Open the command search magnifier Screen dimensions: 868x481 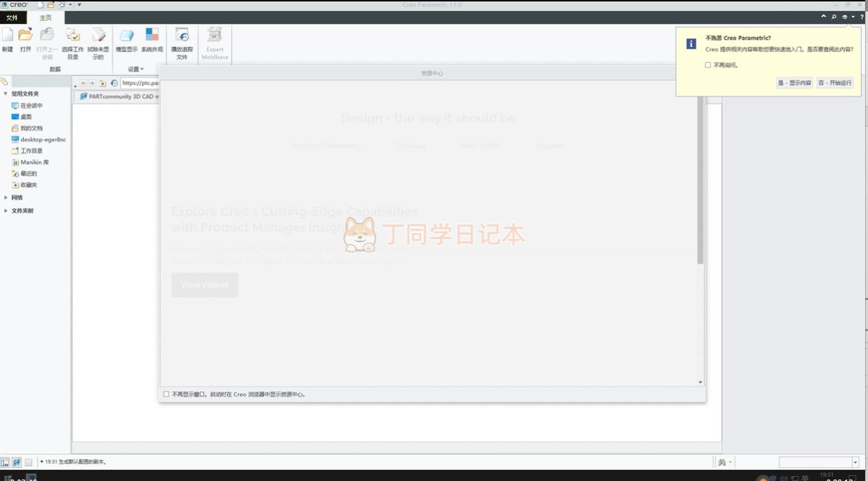(x=834, y=17)
